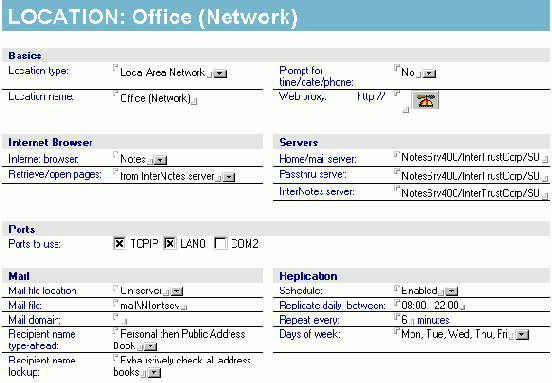Toggle the LAN0 port checkbox

click(x=170, y=243)
